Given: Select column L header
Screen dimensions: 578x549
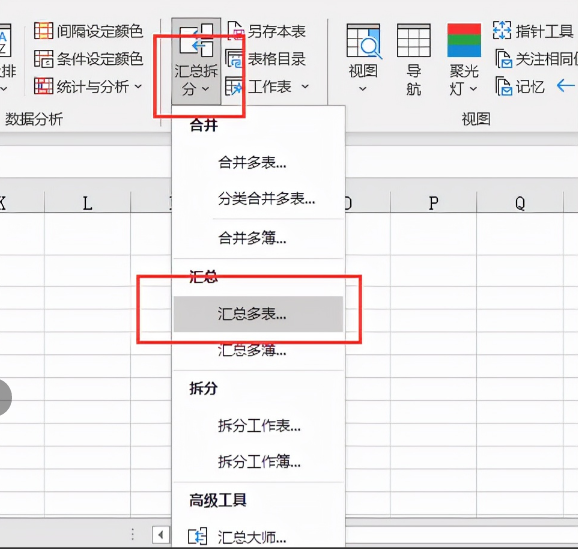Looking at the screenshot, I should pos(87,202).
